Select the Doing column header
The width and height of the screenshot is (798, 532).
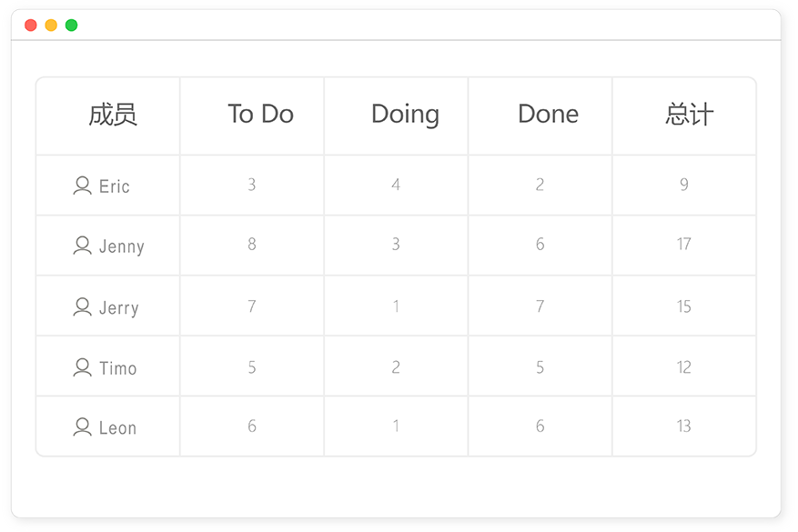pyautogui.click(x=405, y=115)
